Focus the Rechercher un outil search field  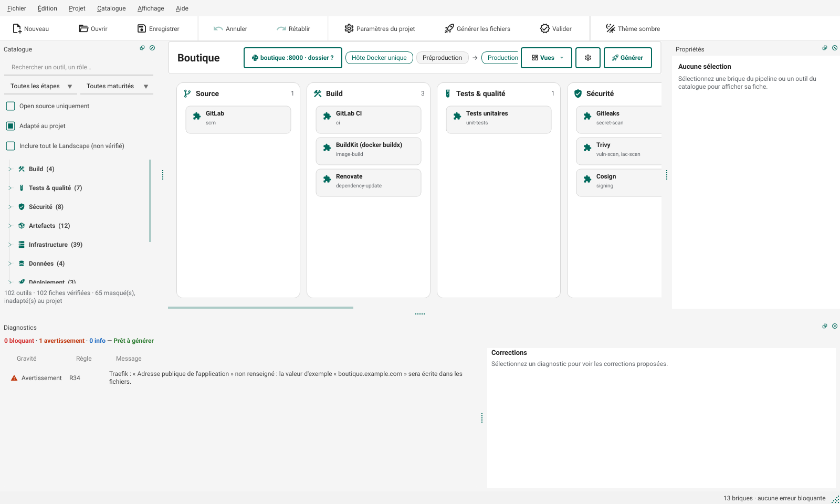(x=79, y=67)
